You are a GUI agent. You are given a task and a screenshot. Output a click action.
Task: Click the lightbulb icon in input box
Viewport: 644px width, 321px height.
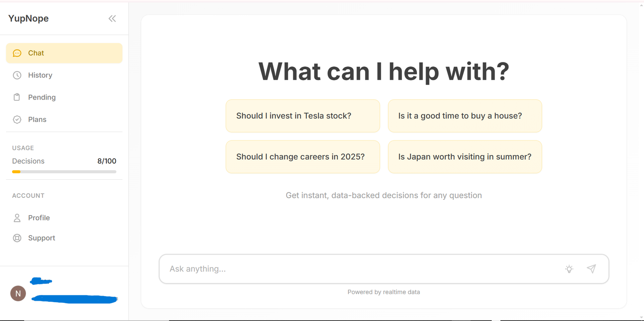(x=569, y=269)
